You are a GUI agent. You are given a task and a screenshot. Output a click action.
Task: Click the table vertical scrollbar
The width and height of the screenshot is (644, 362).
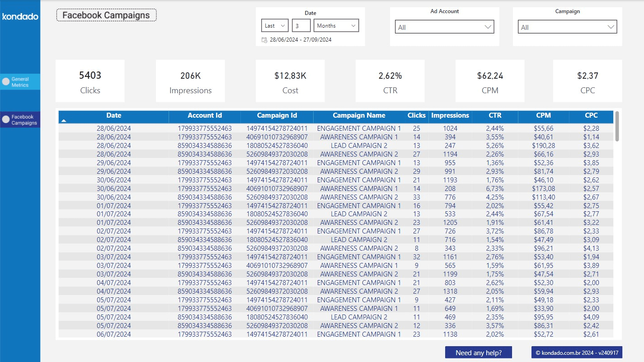click(617, 127)
